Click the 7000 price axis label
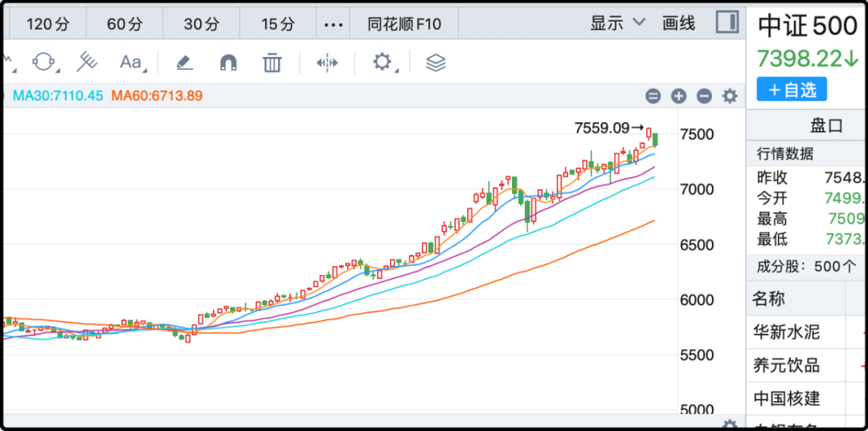This screenshot has width=868, height=431. [x=698, y=190]
